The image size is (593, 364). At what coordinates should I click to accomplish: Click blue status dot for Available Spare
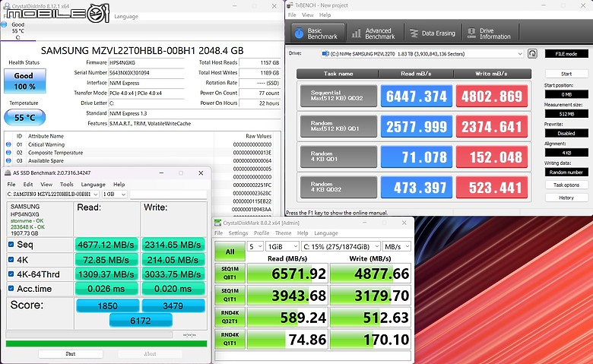click(8, 160)
